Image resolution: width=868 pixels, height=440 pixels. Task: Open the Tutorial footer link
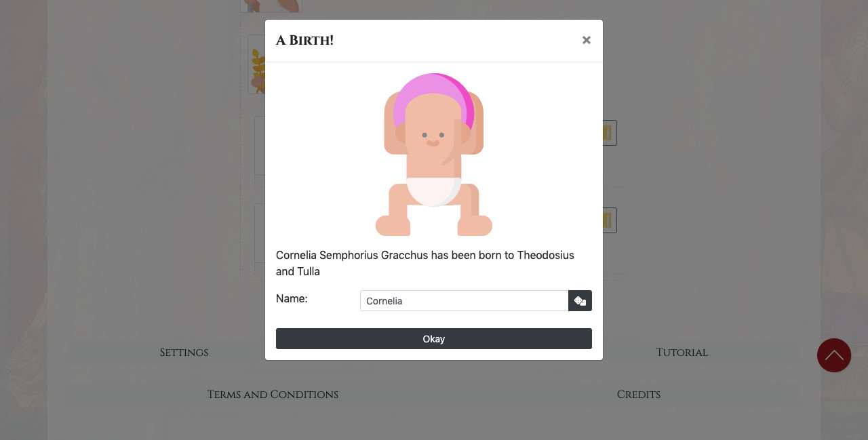682,353
